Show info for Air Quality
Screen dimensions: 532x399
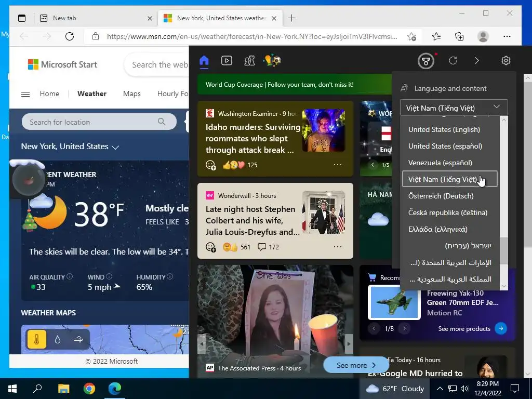point(70,276)
